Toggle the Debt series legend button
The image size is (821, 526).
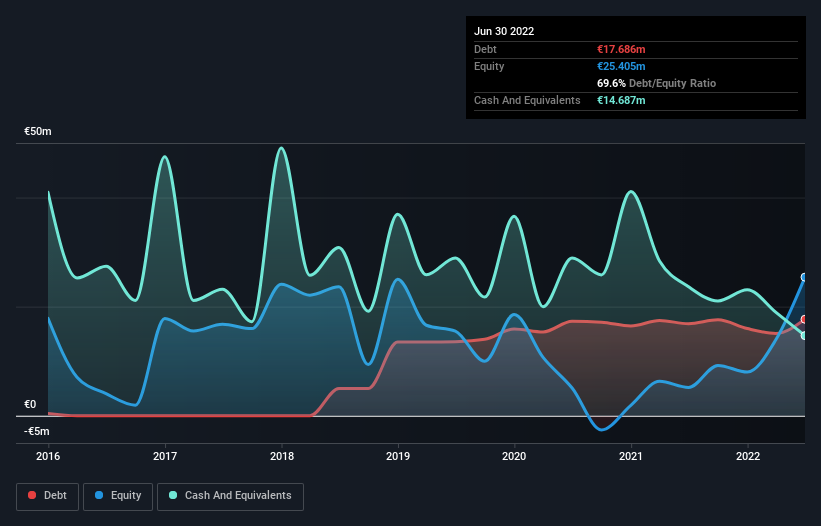[47, 496]
